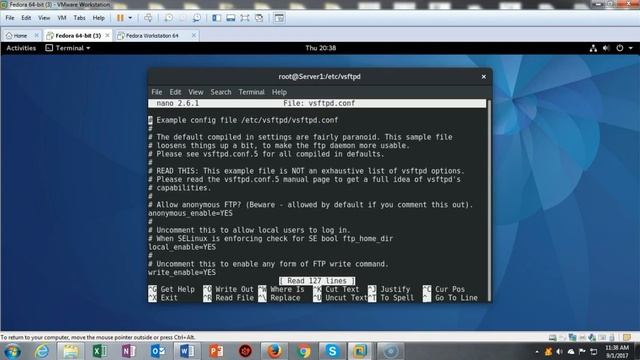Open Firefox from the taskbar
The width and height of the screenshot is (640, 360).
(x=274, y=351)
